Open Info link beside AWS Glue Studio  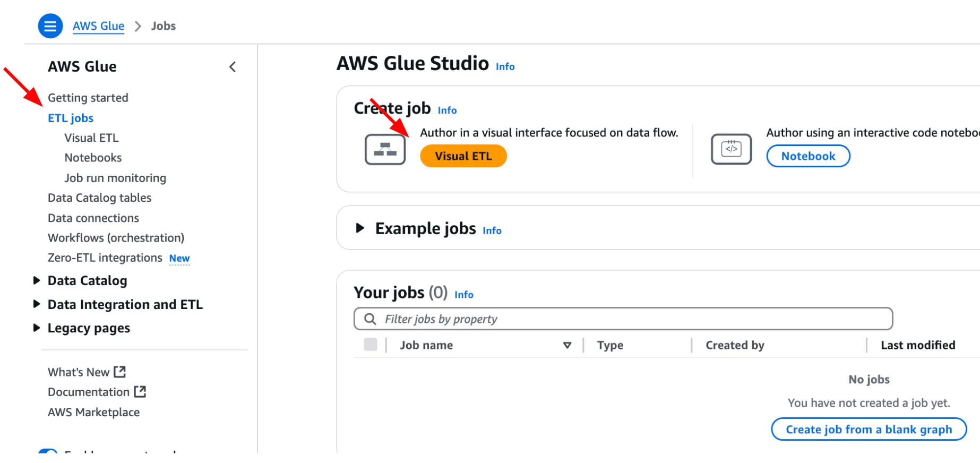[x=505, y=67]
